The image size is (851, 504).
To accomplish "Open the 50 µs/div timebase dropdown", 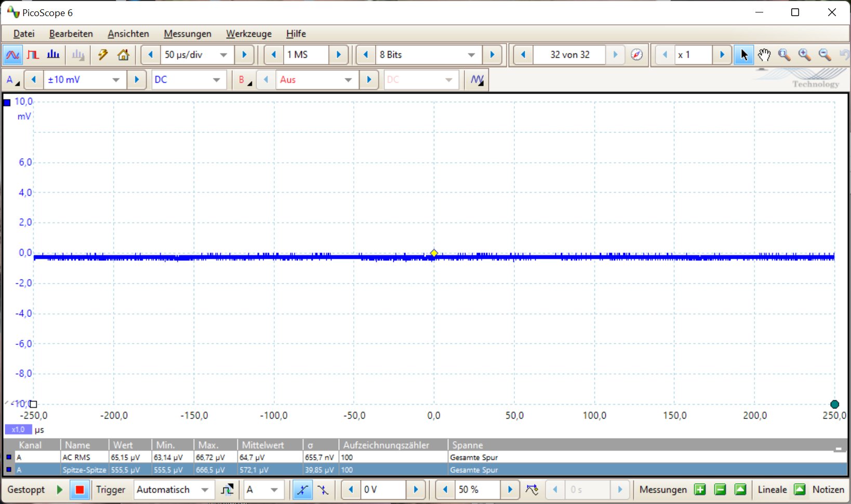I will [x=223, y=55].
